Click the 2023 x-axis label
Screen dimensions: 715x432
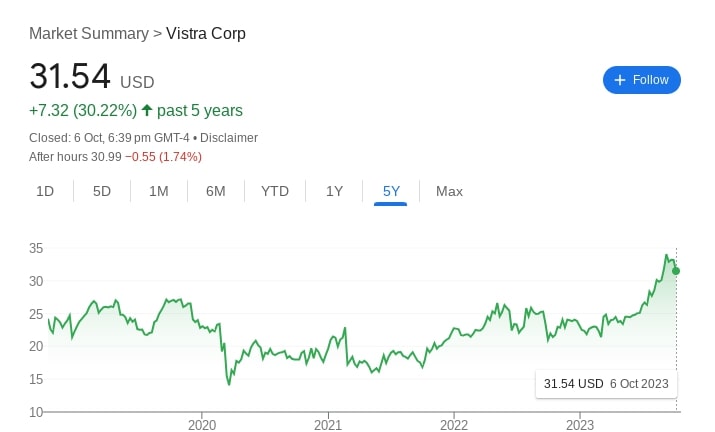coord(580,424)
